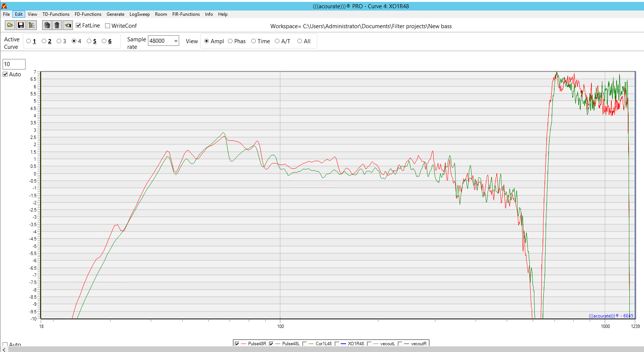Click the 18 frequency axis start label
644x352 pixels.
tap(41, 326)
